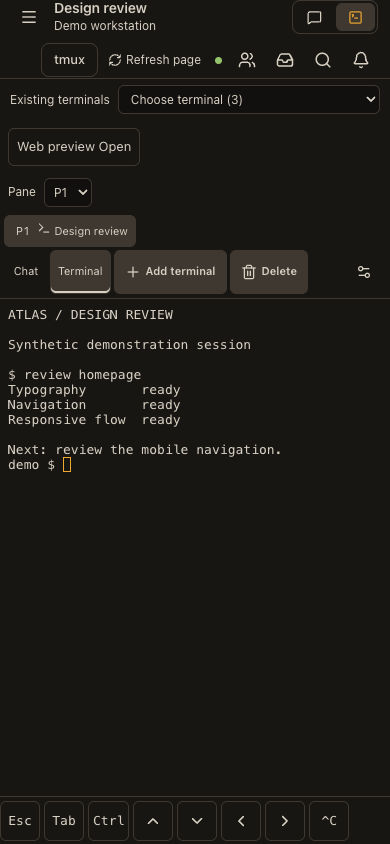Viewport: 390px width, 844px height.
Task: Tap the Esc key button
Action: 20,821
